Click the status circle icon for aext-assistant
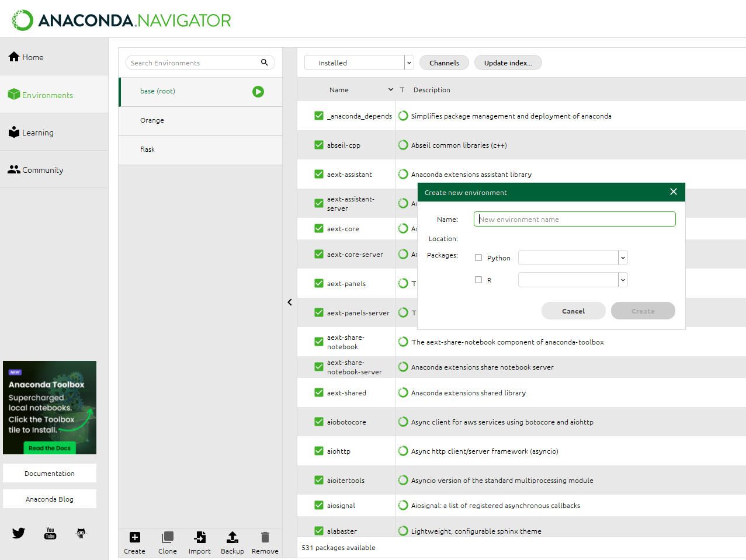 tap(403, 174)
